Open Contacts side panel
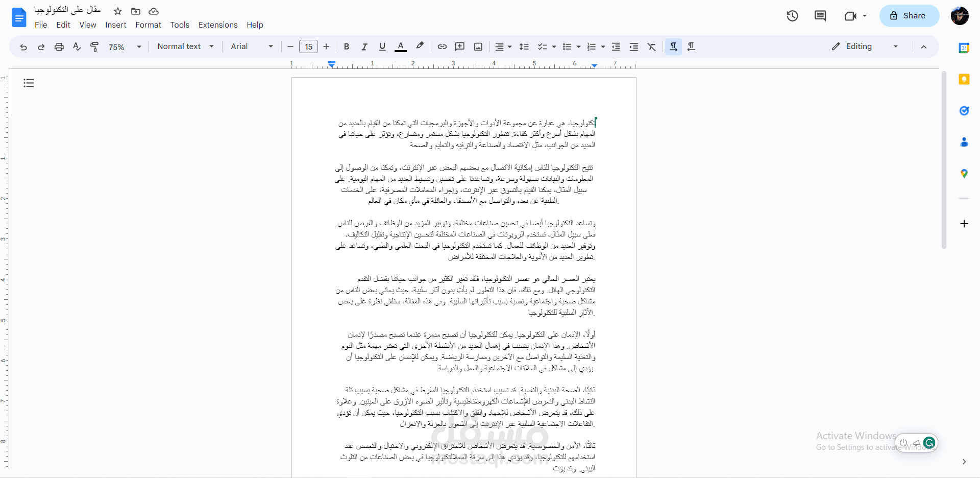980x478 pixels. point(964,142)
